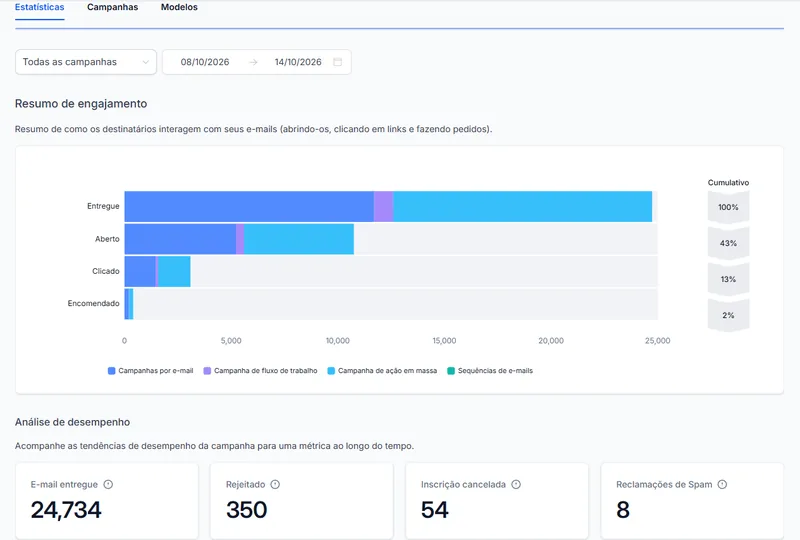This screenshot has height=540, width=800.
Task: Click the dark blue segment of Entregue bar
Action: (x=249, y=207)
